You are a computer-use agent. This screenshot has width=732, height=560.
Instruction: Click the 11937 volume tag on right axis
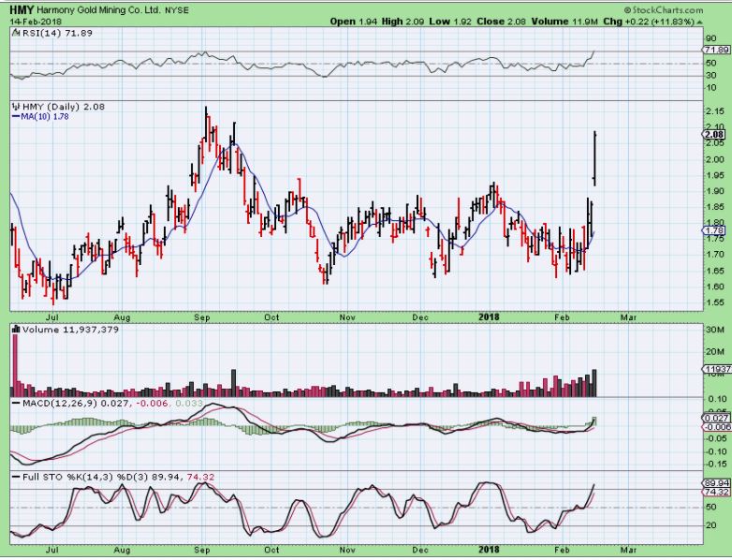click(718, 369)
